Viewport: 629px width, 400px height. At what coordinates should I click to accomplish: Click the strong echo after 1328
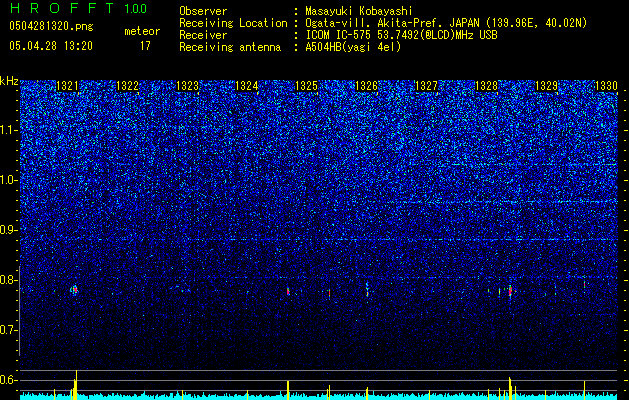click(x=510, y=291)
